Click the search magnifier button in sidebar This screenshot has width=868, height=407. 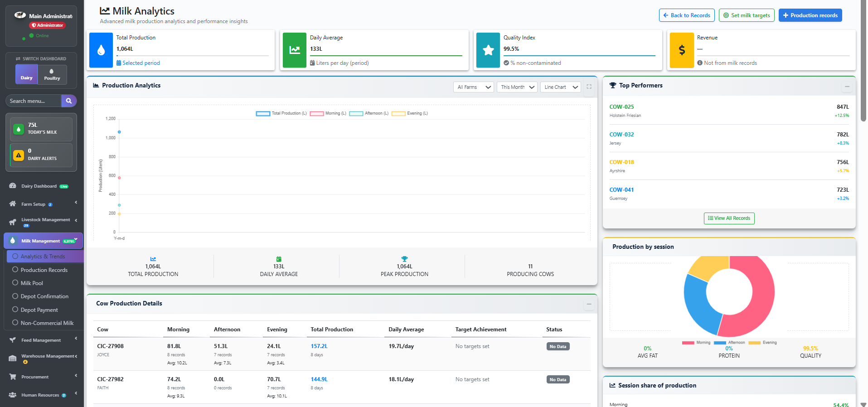click(68, 101)
